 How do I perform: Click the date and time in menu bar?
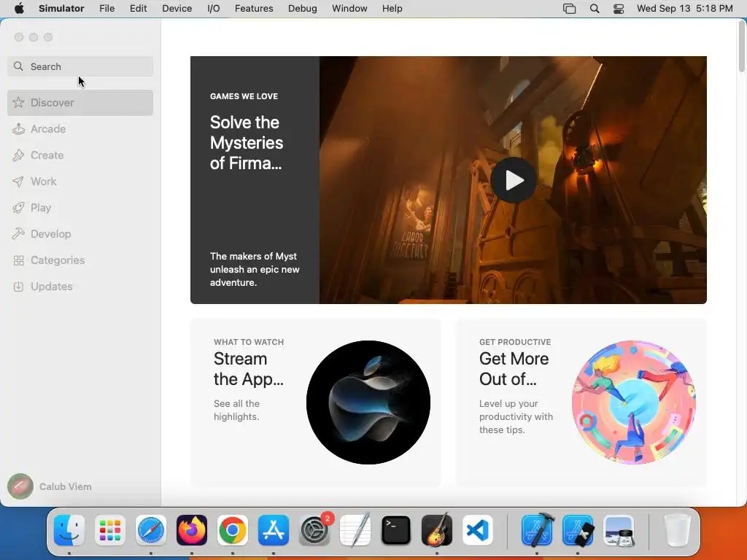click(684, 9)
